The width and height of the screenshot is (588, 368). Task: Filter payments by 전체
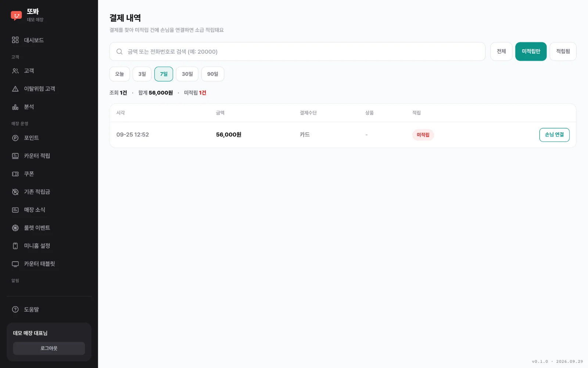click(x=501, y=52)
